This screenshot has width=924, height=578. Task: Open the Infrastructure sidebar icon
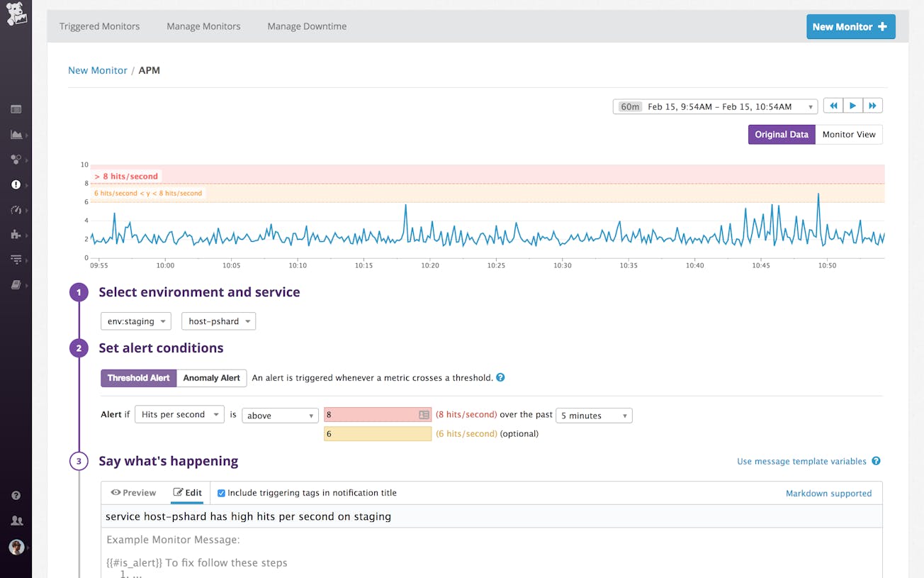pos(16,159)
